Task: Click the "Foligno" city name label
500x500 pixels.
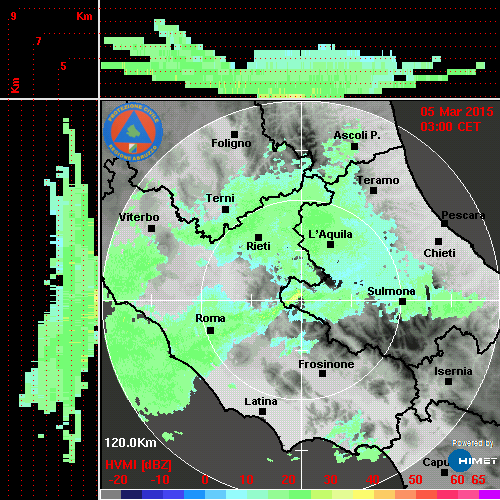Action: 231,143
